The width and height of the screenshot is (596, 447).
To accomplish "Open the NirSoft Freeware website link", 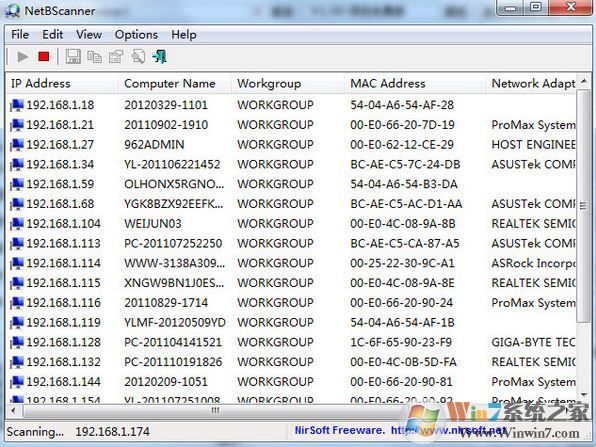I will point(400,430).
